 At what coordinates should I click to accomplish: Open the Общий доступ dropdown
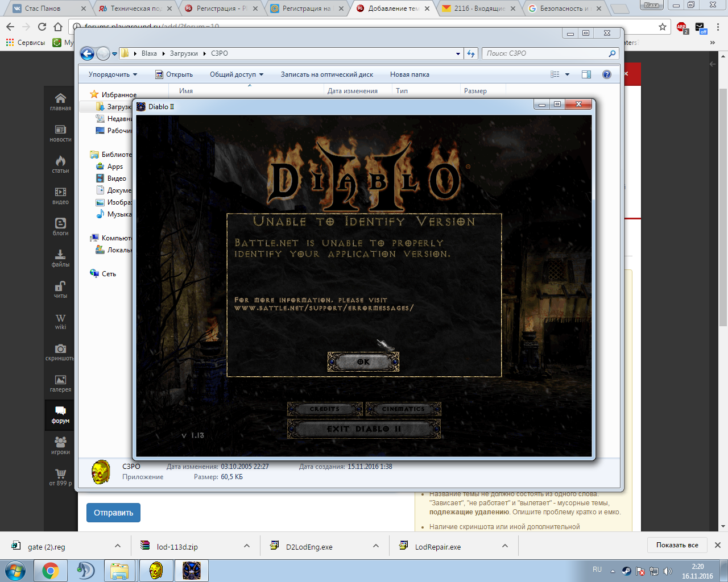pyautogui.click(x=237, y=74)
